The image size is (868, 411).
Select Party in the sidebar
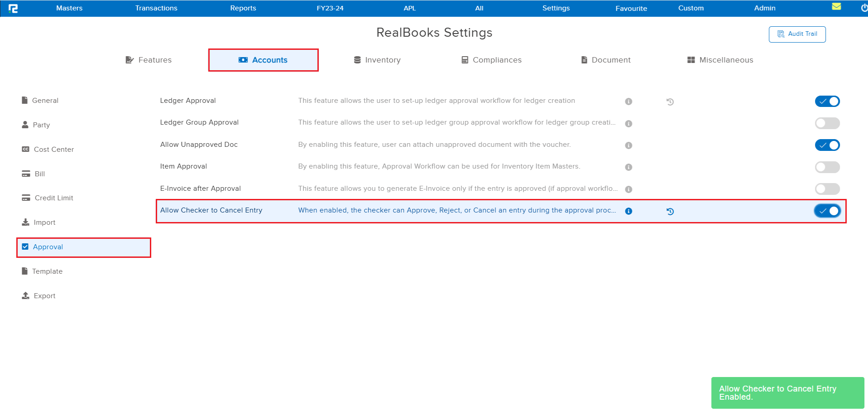(x=36, y=125)
